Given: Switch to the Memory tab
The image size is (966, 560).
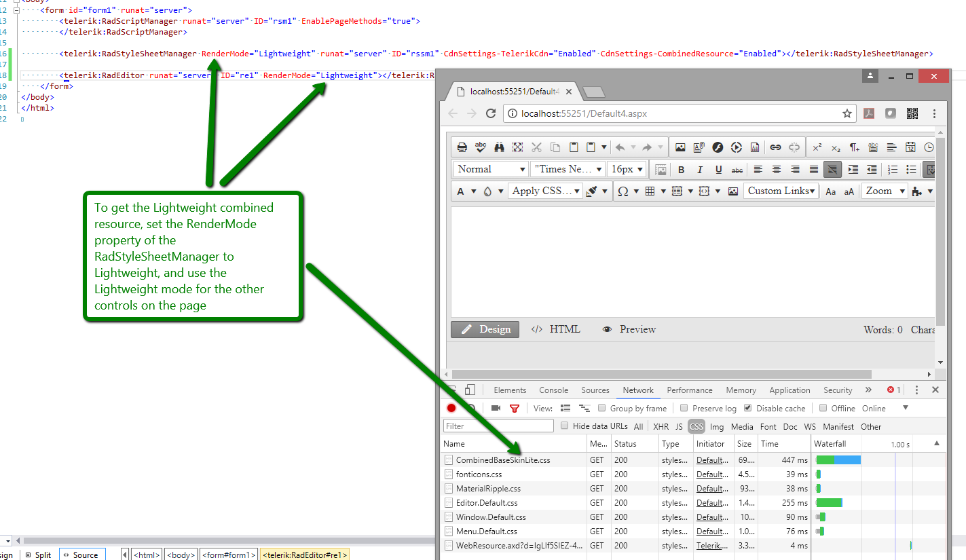Looking at the screenshot, I should [741, 390].
